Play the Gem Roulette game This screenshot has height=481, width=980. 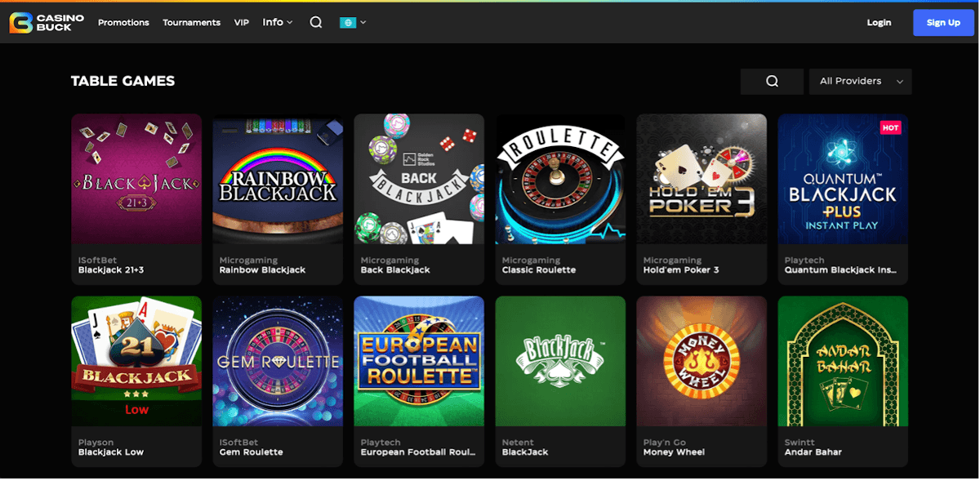click(278, 361)
